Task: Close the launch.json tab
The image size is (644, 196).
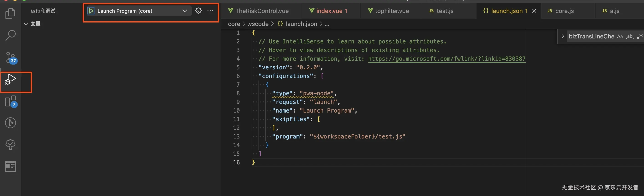Action: point(534,11)
